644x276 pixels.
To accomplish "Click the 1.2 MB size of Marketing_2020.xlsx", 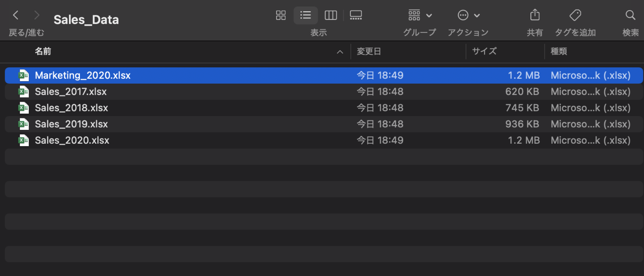I will [x=524, y=75].
